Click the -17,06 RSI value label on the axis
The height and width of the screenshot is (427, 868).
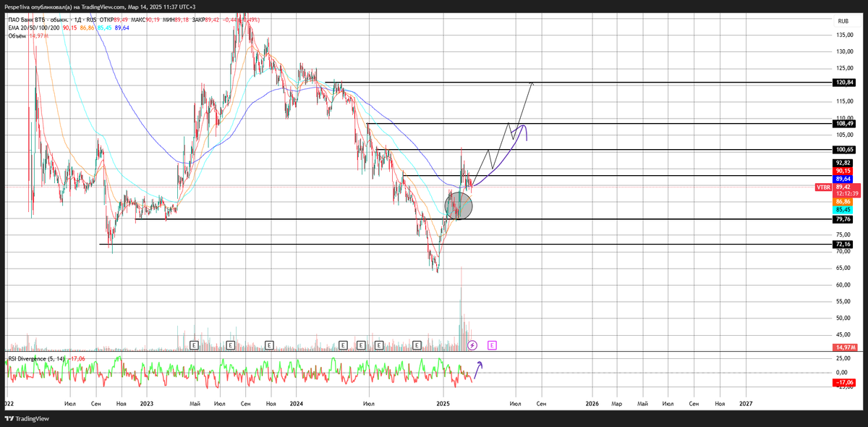click(x=843, y=382)
